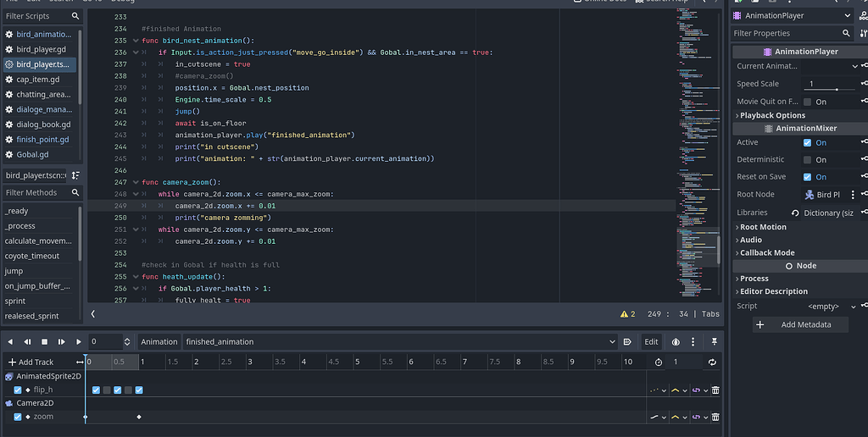Toggle last flip_h keyframe checkbox

click(139, 390)
